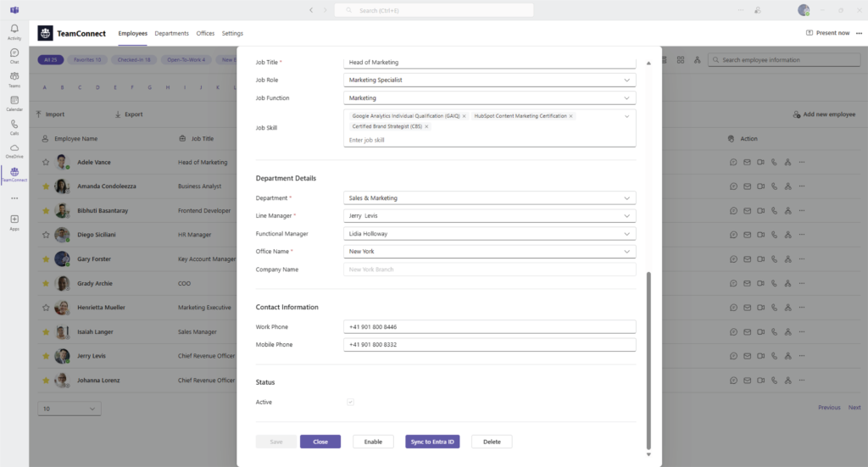Filter by Favorites 10 pill

click(87, 60)
